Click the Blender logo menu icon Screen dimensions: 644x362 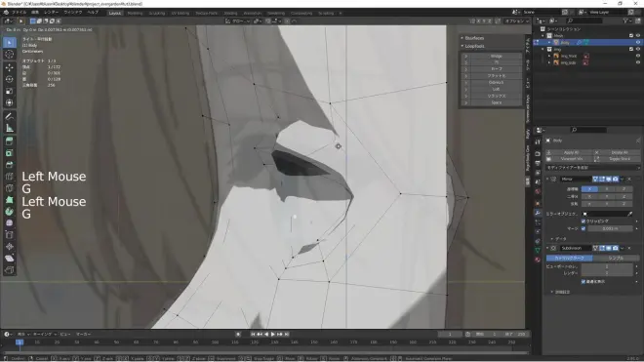[6, 13]
